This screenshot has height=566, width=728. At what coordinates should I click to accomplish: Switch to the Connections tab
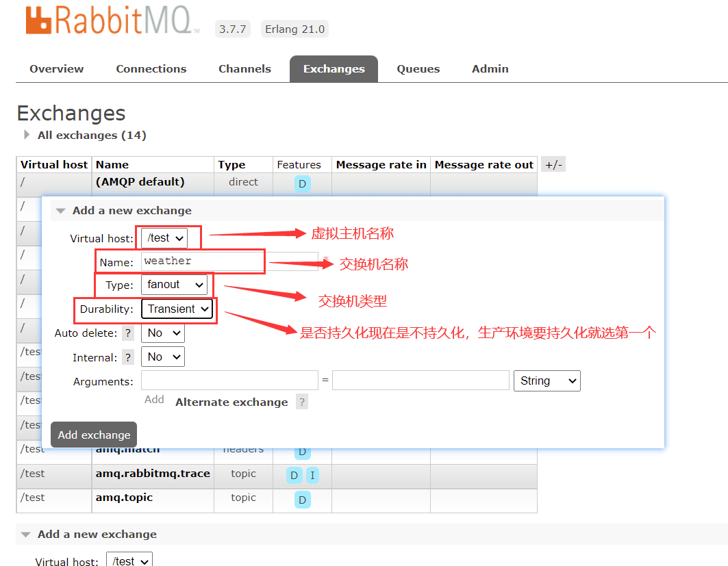[151, 68]
